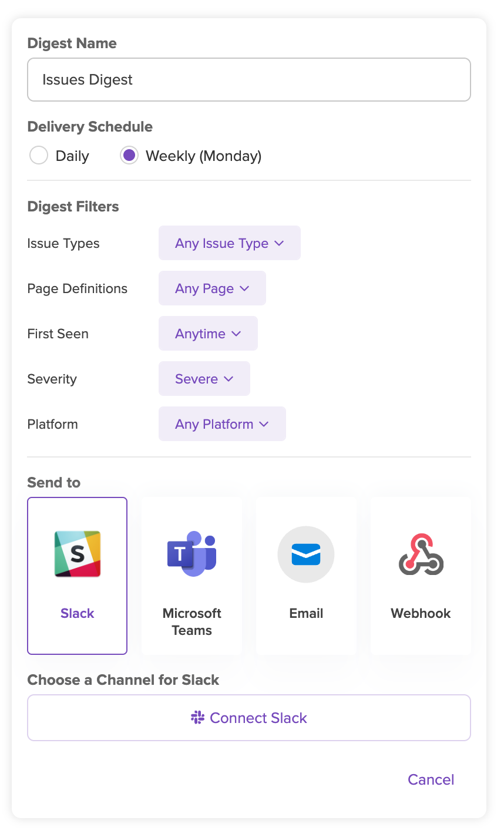
Task: Click the chevron beside Any Platform
Action: click(264, 424)
